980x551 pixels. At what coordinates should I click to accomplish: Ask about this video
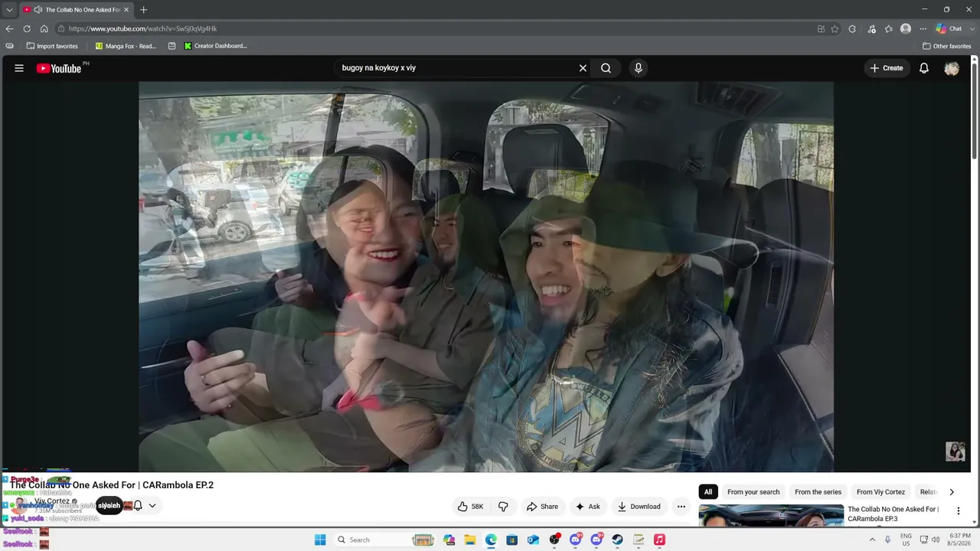click(x=587, y=507)
